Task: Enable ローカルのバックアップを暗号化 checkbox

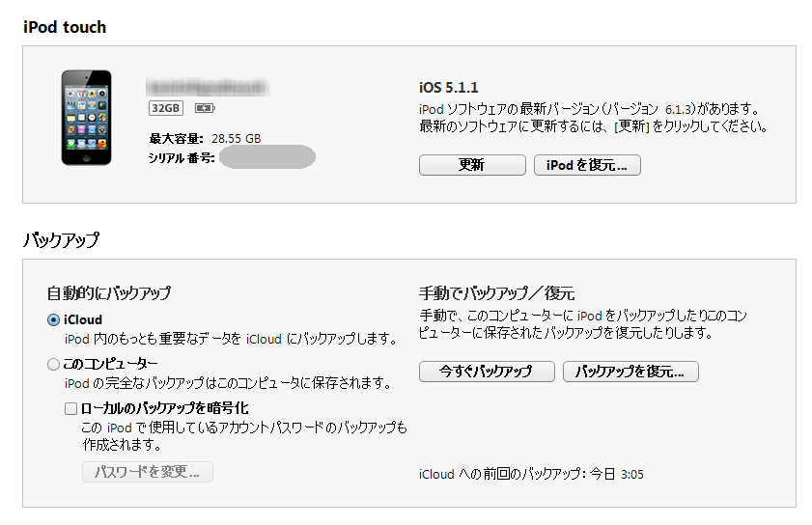Action: (x=70, y=408)
